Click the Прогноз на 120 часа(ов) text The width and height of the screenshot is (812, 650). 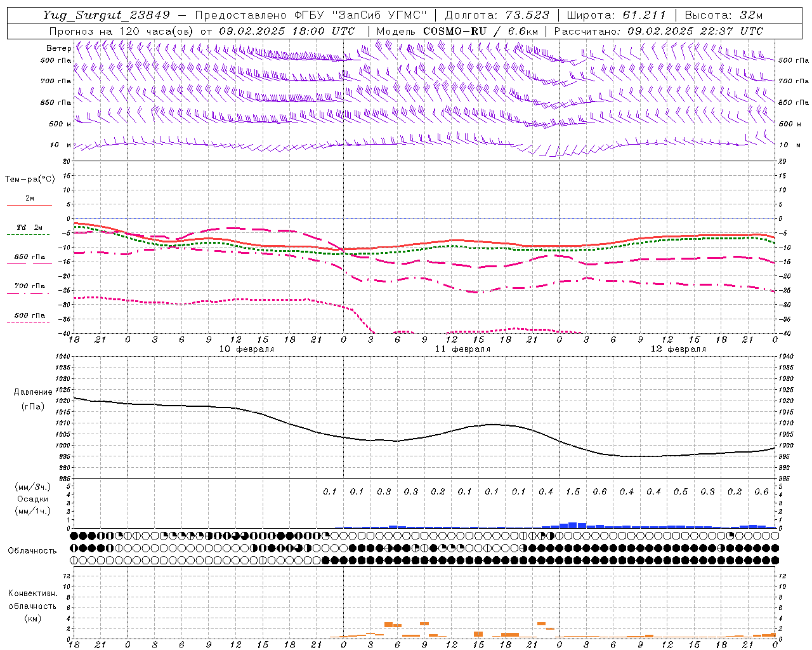pos(122,31)
